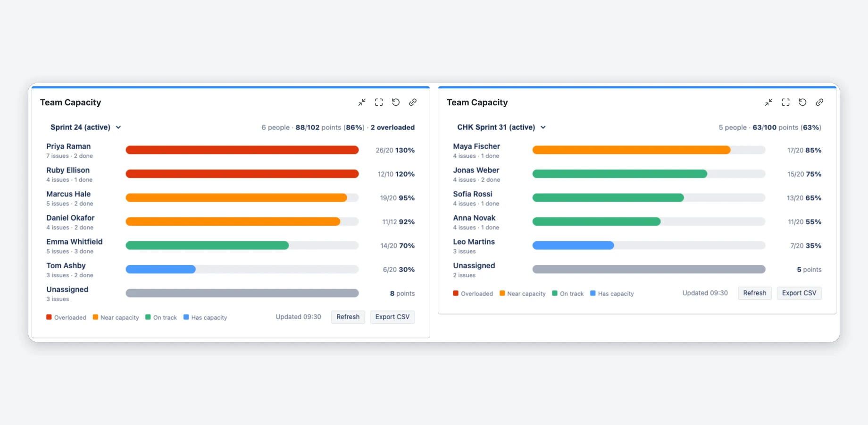Click Near capacity swatch in CHK Sprint 31 legend

click(x=502, y=293)
